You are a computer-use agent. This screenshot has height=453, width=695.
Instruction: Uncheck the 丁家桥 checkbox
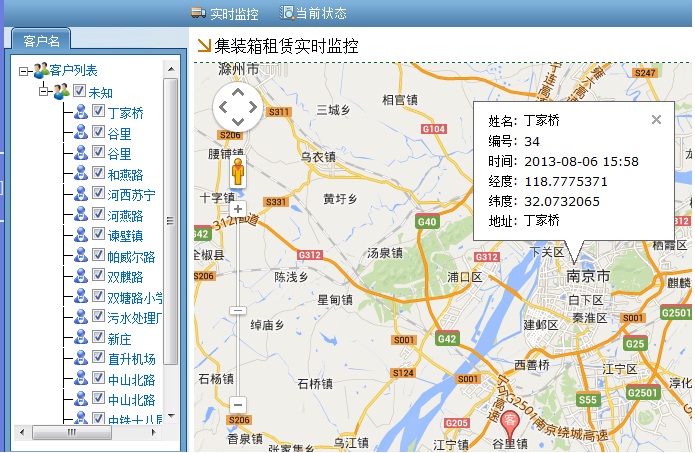coord(98,110)
